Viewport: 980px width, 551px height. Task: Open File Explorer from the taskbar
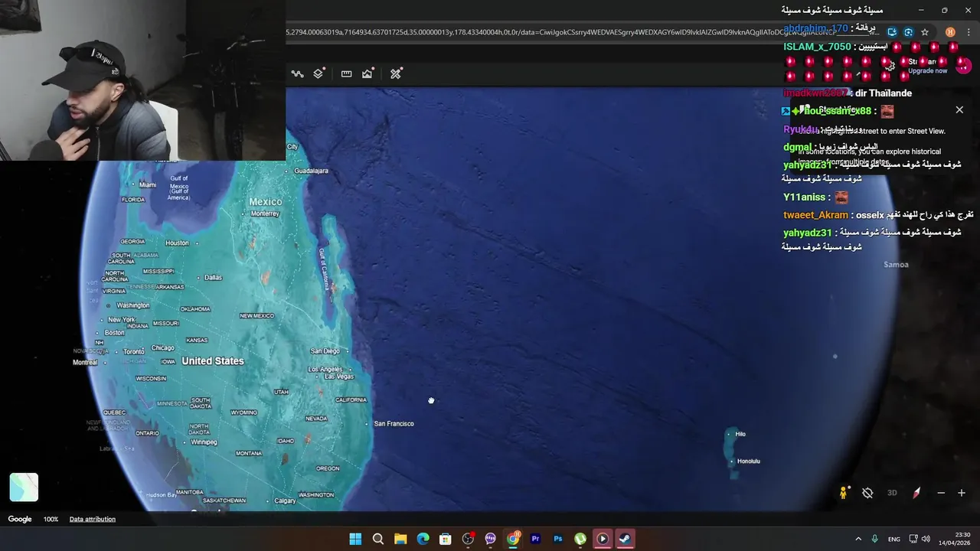400,539
